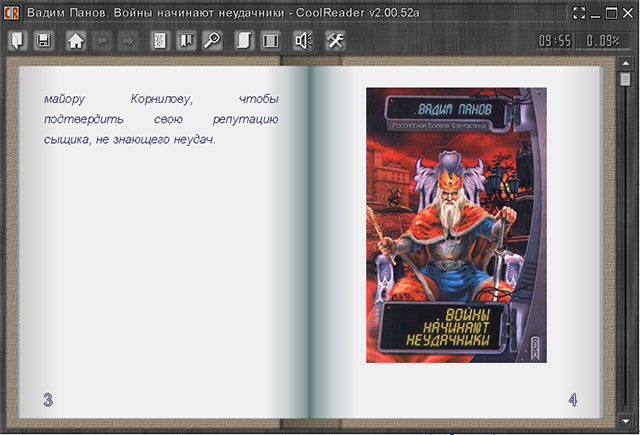Open the bookmarks icon
Screen dimensions: 640x435
click(x=186, y=40)
